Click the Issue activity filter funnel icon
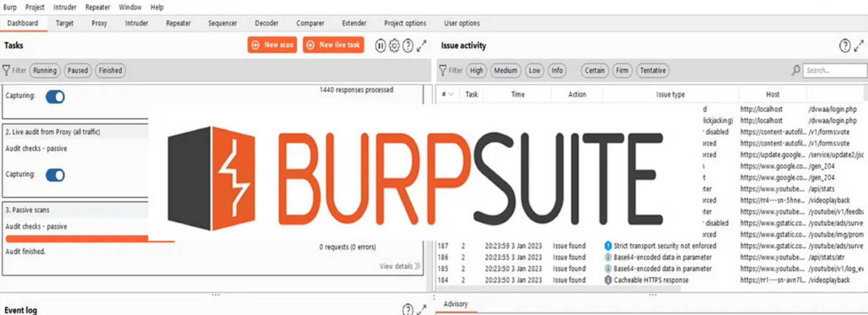The image size is (868, 315). [x=443, y=70]
